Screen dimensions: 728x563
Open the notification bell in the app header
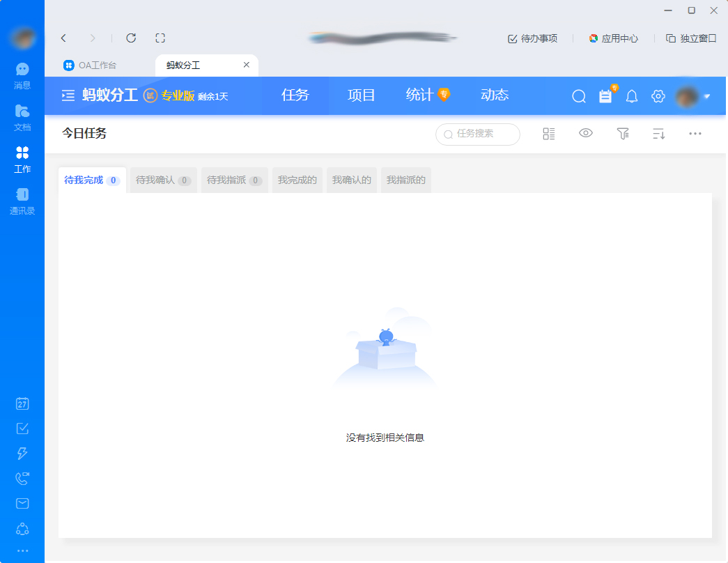[x=631, y=96]
